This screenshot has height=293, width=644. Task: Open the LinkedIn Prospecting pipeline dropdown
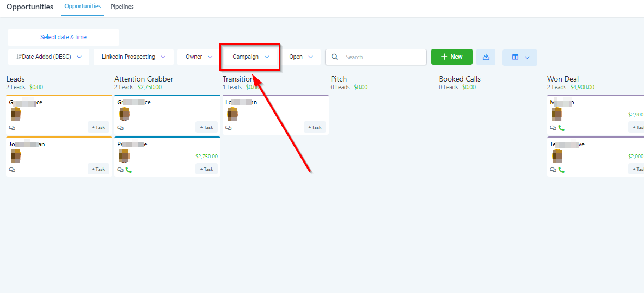[133, 57]
